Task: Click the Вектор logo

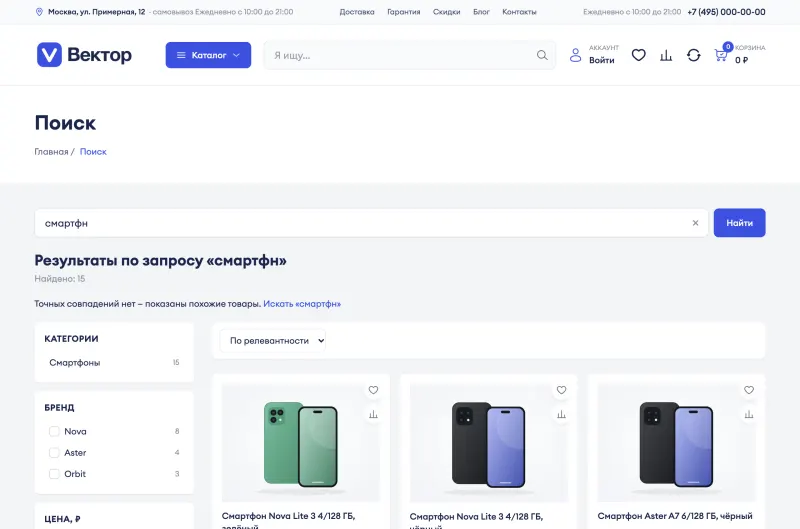Action: [84, 55]
